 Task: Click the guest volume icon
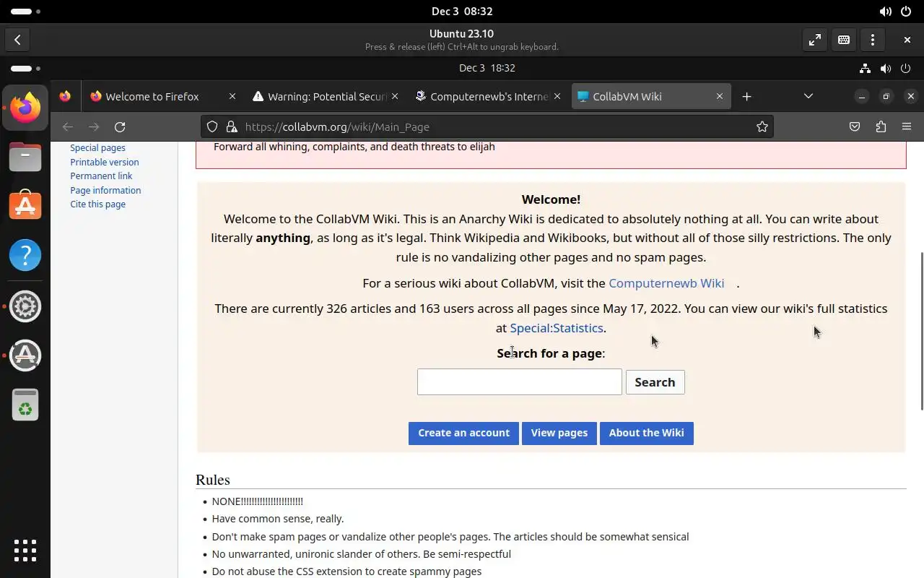pyautogui.click(x=885, y=69)
